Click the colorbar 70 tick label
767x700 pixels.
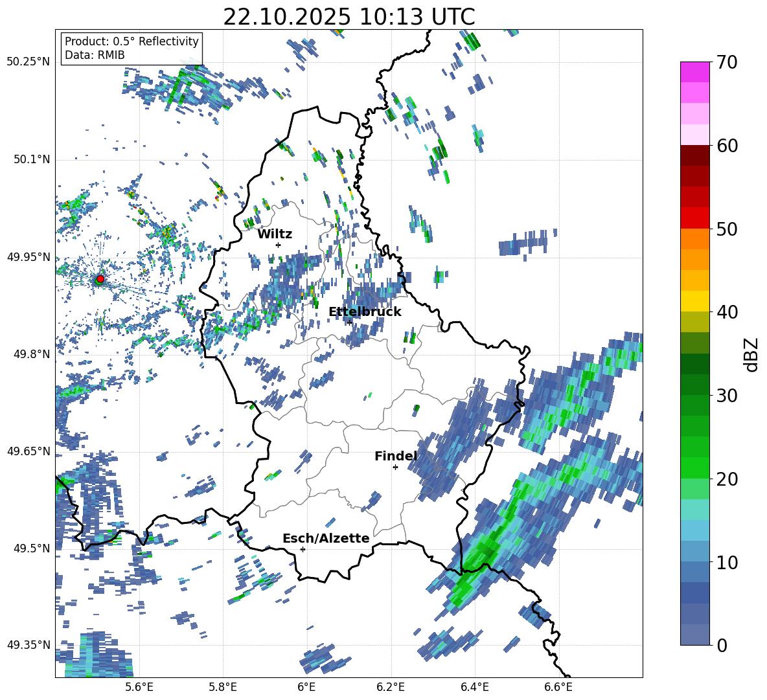tap(727, 62)
